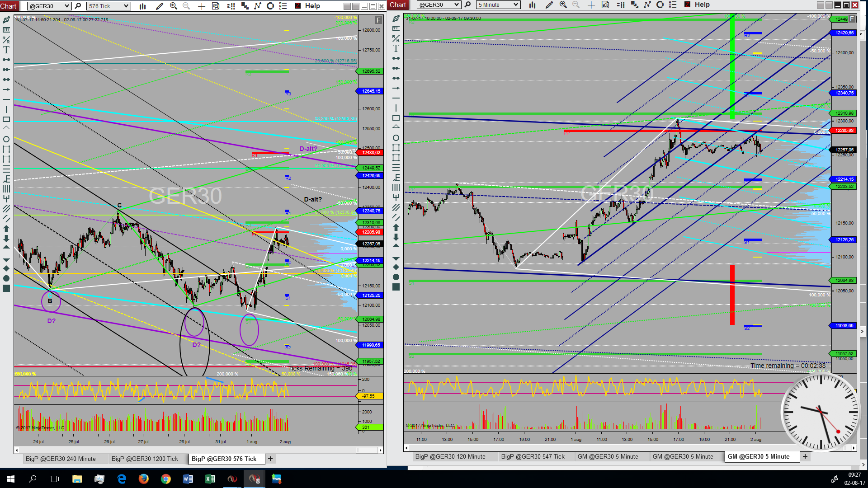Click Chart title button of right window
Screen dimensions: 868x488
click(398, 5)
